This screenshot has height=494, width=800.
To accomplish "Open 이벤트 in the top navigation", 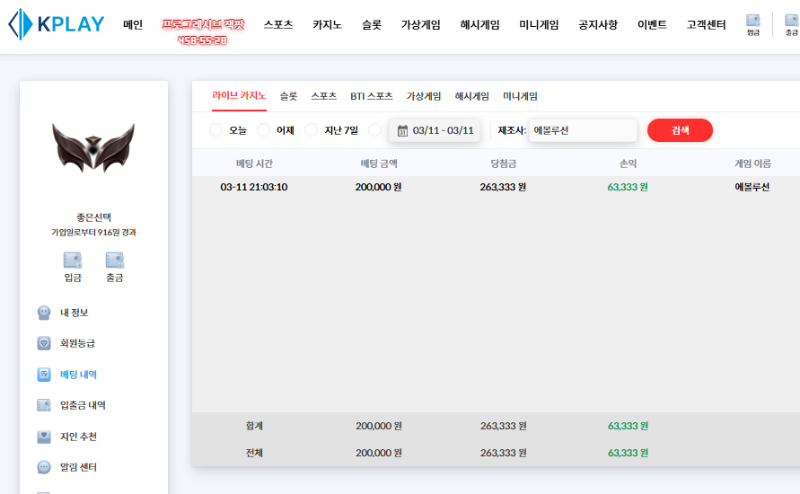I will coord(652,24).
